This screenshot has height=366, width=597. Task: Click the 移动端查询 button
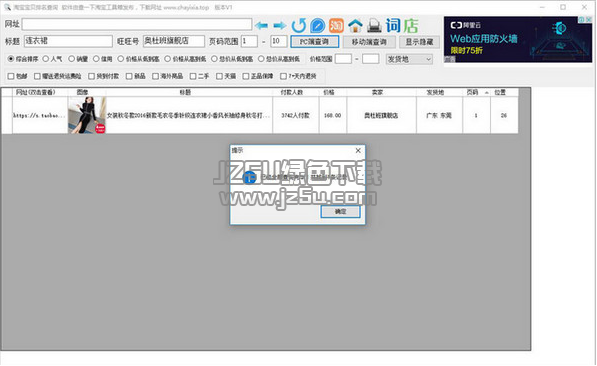(369, 42)
